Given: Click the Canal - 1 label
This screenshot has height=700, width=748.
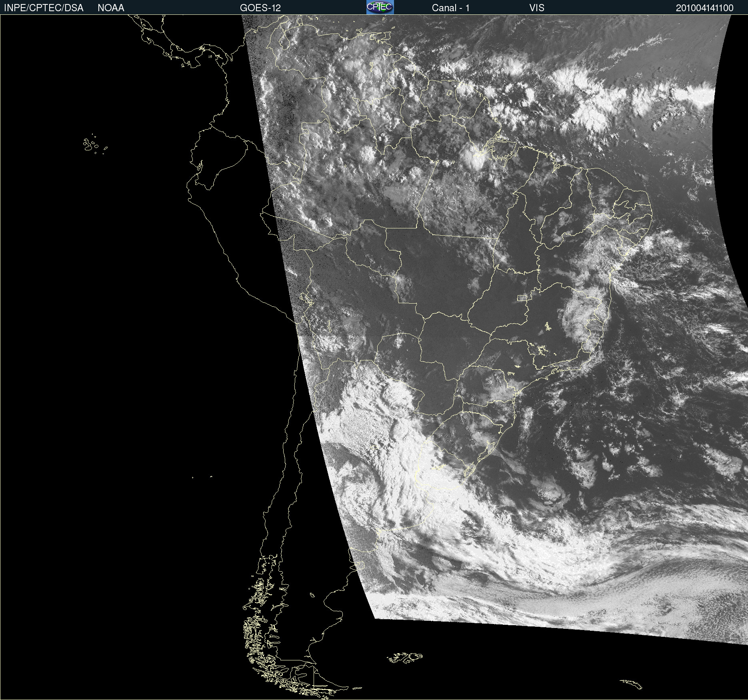Looking at the screenshot, I should pos(451,8).
